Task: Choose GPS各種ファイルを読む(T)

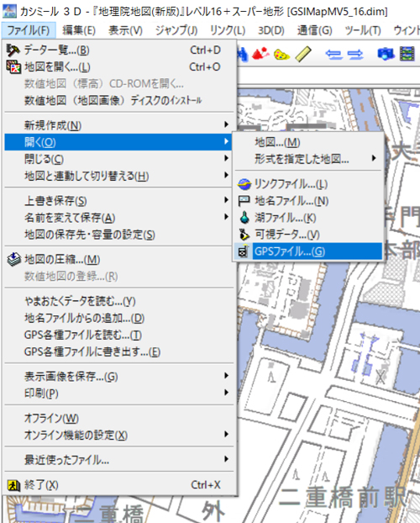Action: pos(119,335)
